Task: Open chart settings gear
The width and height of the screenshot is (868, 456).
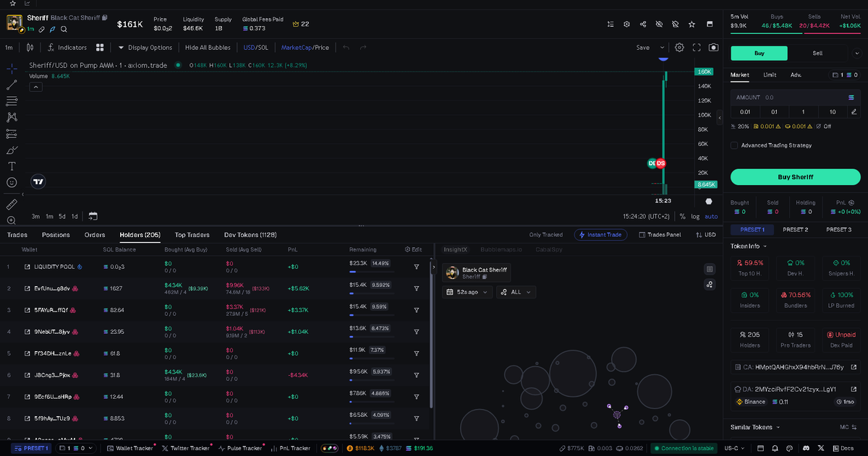Action: coord(680,48)
